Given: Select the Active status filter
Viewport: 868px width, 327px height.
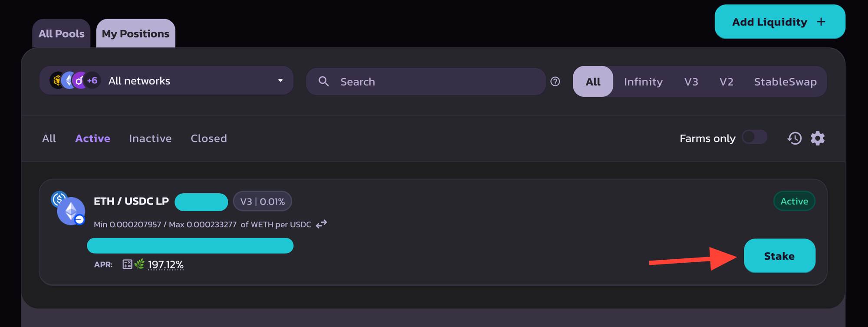Looking at the screenshot, I should point(92,139).
